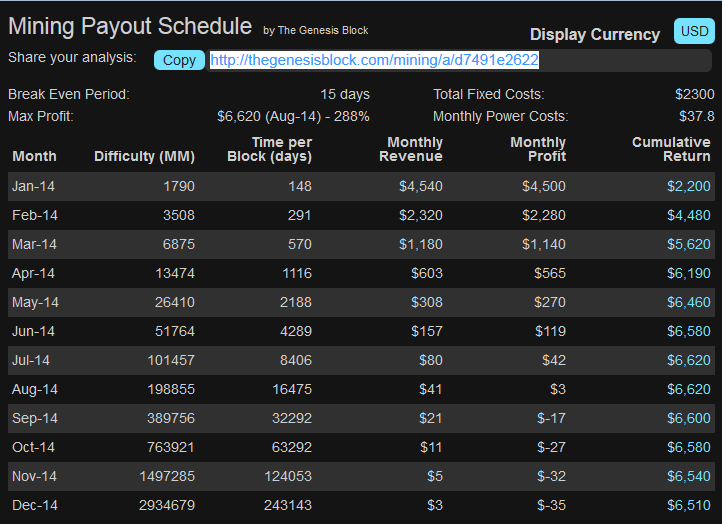Click monthly revenue $157

(427, 331)
